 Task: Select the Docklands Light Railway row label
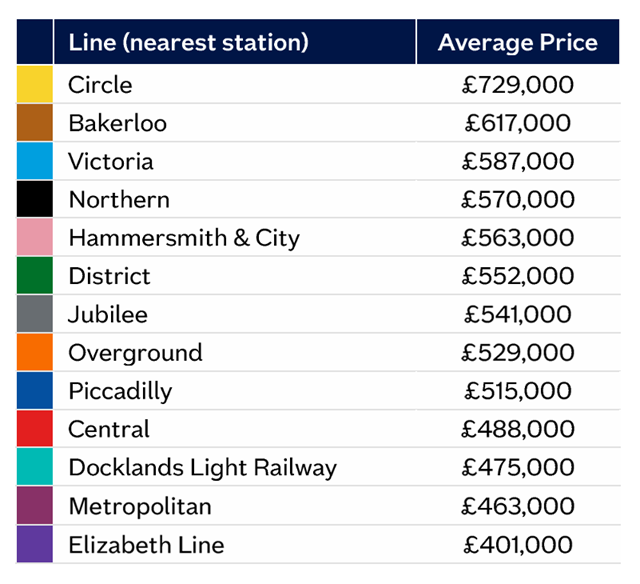pos(203,468)
